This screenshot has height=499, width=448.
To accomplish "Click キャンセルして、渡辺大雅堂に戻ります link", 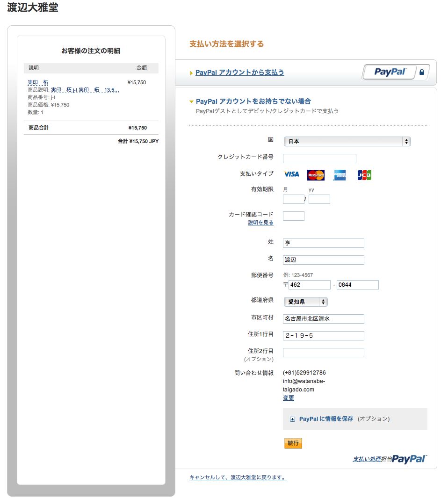I will 238,477.
